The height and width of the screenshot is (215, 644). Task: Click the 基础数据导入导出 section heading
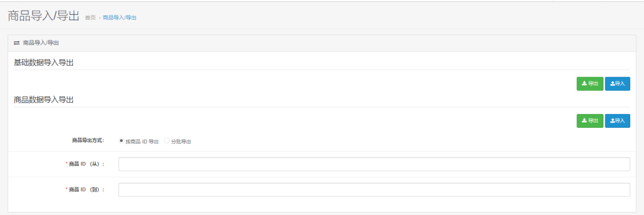tap(44, 63)
